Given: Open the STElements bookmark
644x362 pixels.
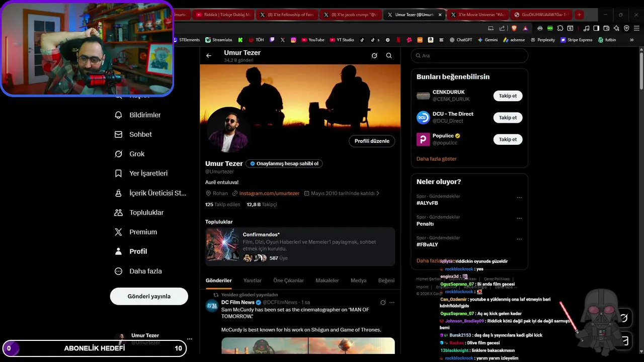Looking at the screenshot, I should pos(187,40).
